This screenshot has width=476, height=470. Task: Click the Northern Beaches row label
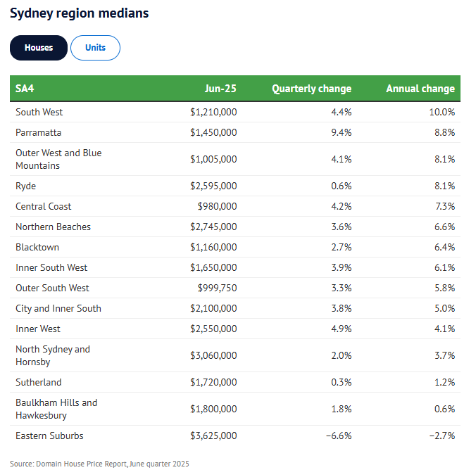pos(53,227)
